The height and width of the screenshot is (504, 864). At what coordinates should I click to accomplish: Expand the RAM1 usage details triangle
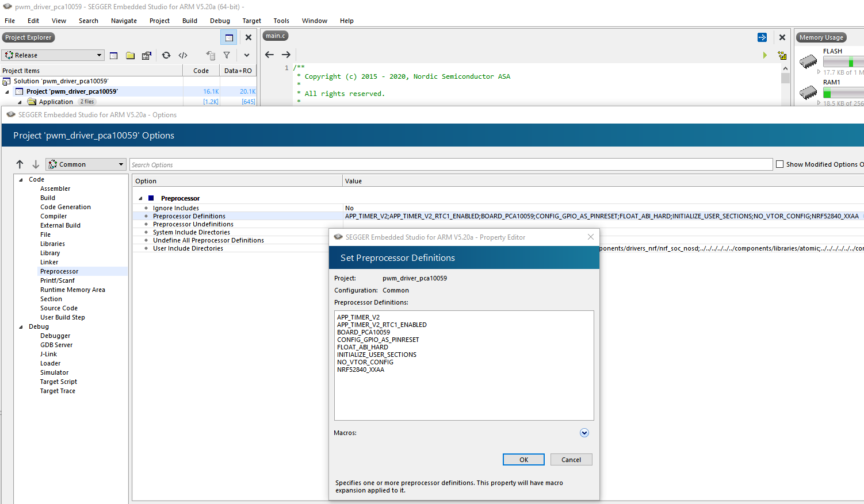(819, 103)
